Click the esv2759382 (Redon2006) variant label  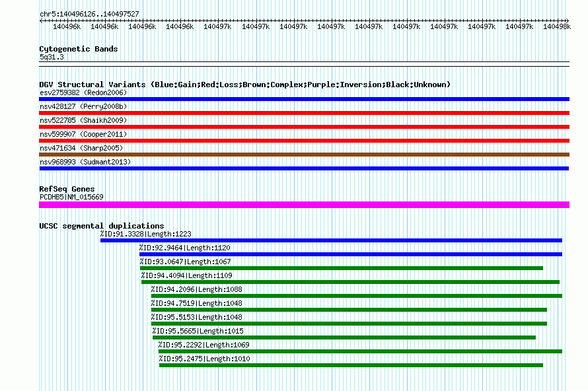(x=83, y=92)
